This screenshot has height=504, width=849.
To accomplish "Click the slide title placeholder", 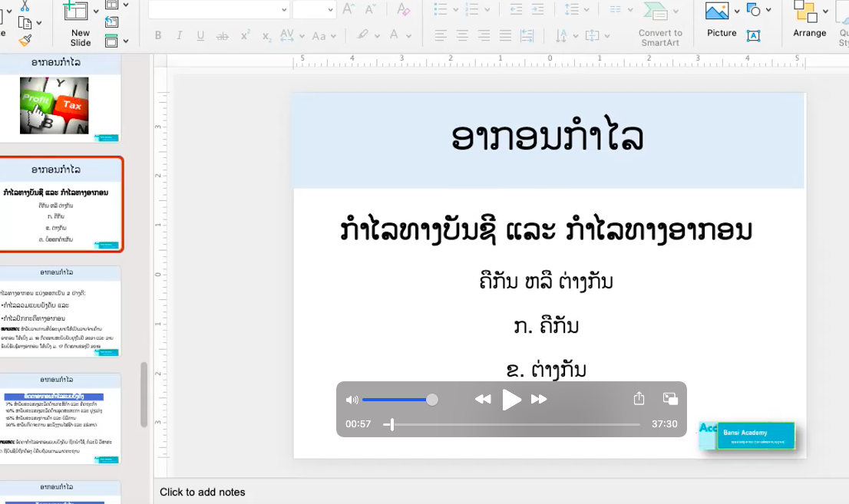I will point(549,140).
